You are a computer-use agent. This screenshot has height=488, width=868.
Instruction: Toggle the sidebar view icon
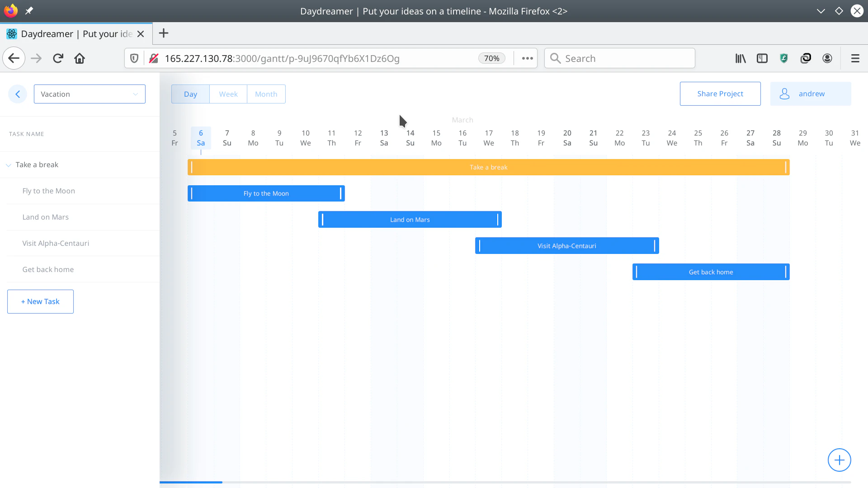tap(762, 58)
